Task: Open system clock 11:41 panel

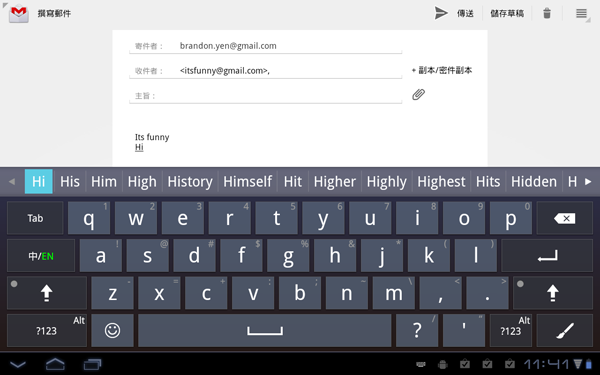Action: [547, 364]
